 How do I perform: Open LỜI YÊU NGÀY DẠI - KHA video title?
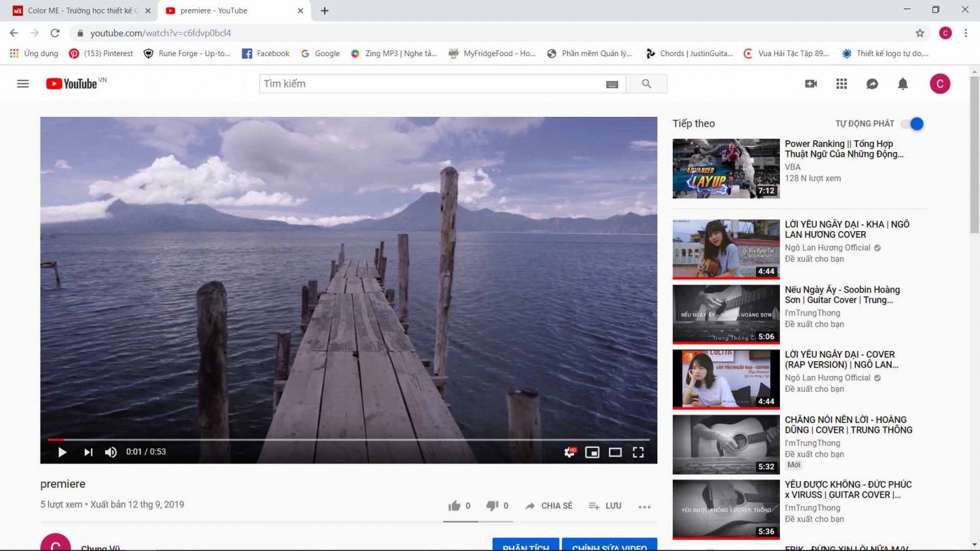pyautogui.click(x=847, y=229)
